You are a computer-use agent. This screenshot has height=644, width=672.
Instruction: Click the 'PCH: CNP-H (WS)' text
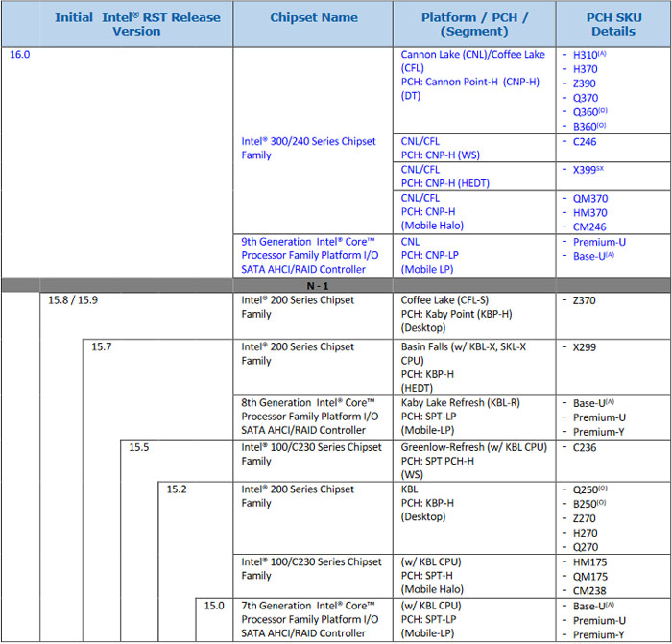coord(440,155)
